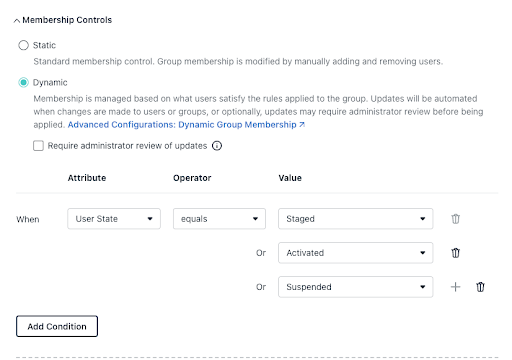The width and height of the screenshot is (512, 360).
Task: Select the Dynamic membership radio button
Action: click(x=23, y=82)
